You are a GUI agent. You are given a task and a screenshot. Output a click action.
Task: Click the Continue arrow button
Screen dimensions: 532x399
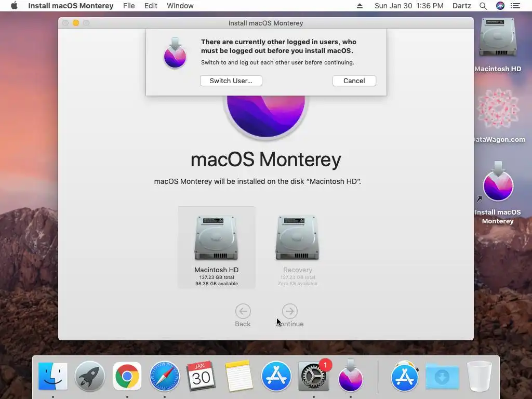(x=289, y=311)
